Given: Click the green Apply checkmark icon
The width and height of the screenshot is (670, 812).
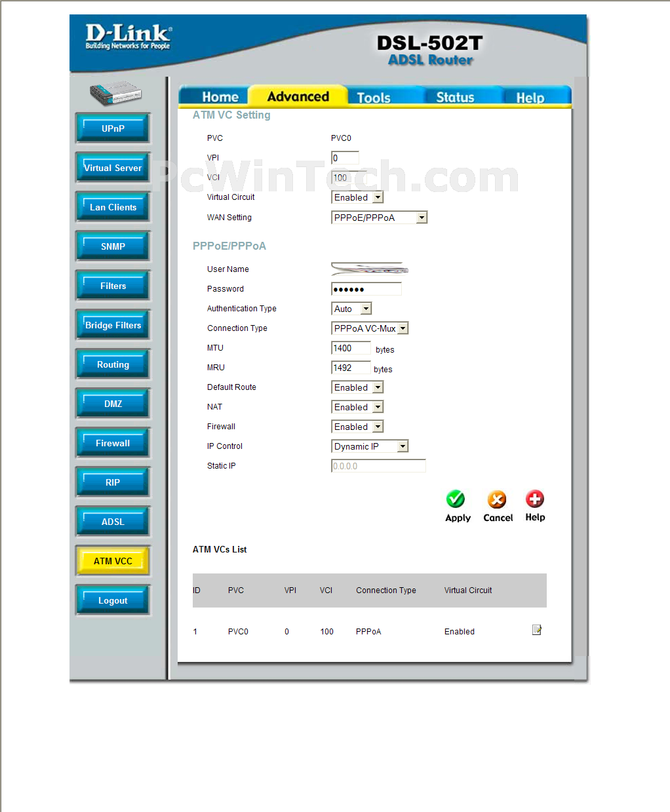Looking at the screenshot, I should (x=456, y=499).
